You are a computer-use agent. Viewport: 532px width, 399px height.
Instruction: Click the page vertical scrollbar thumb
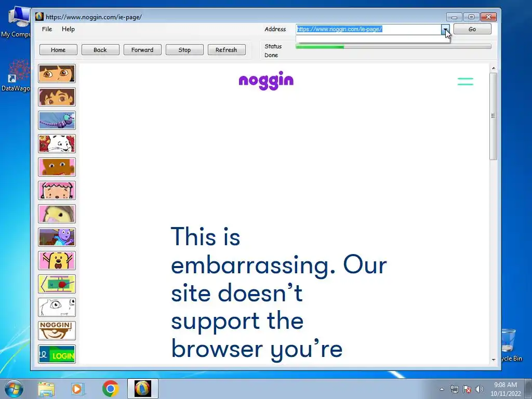494,116
